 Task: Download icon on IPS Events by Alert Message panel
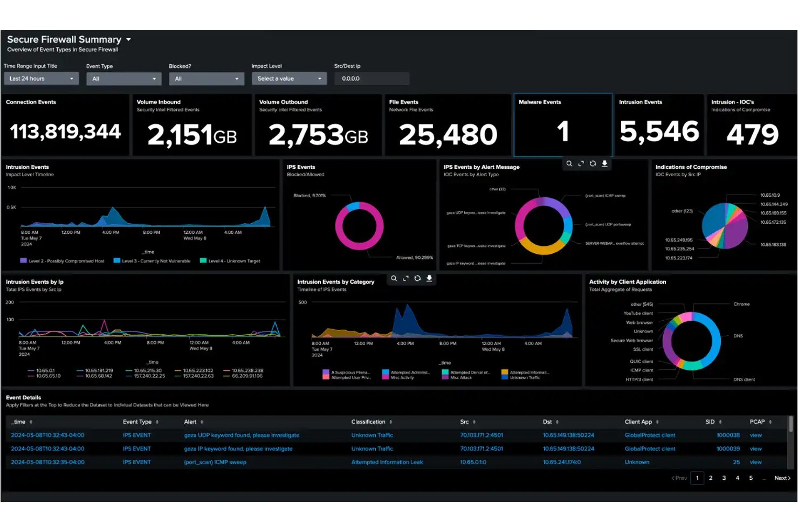tap(604, 163)
